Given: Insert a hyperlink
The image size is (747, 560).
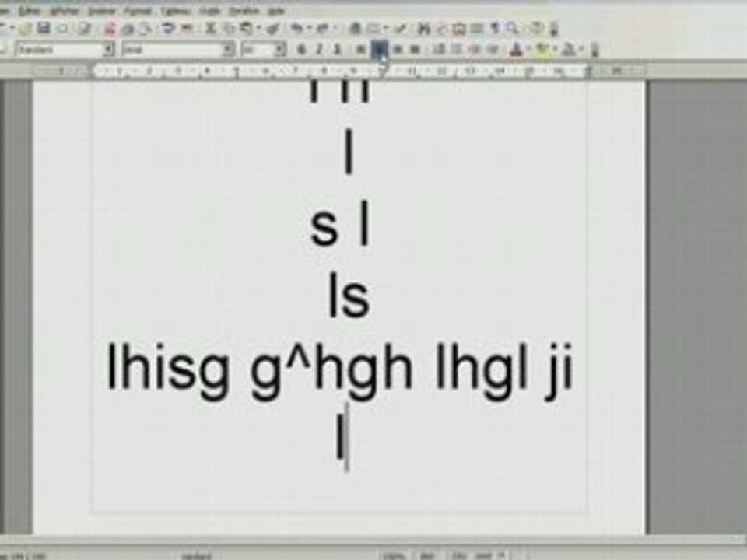Looking at the screenshot, I should click(355, 29).
